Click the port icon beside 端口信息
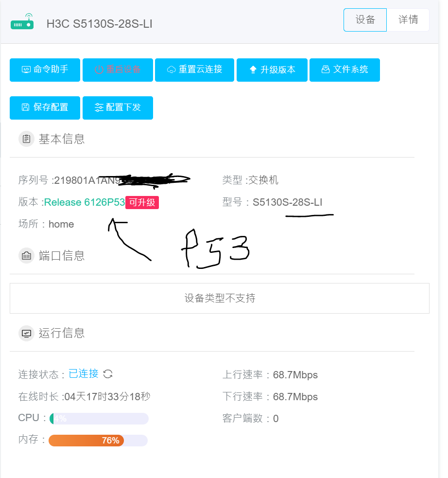Viewport: 448px width, 478px height. pyautogui.click(x=27, y=255)
